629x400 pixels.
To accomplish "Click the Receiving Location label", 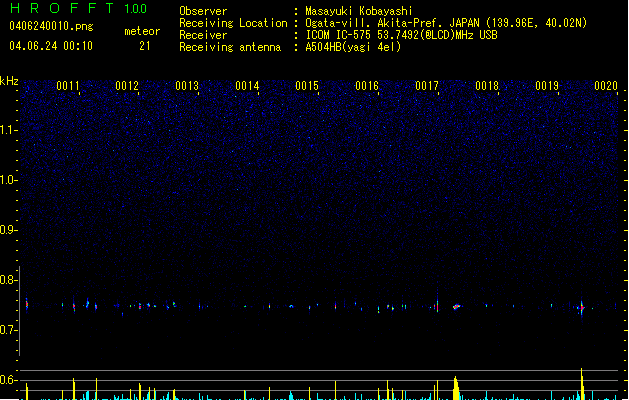I will pos(233,23).
